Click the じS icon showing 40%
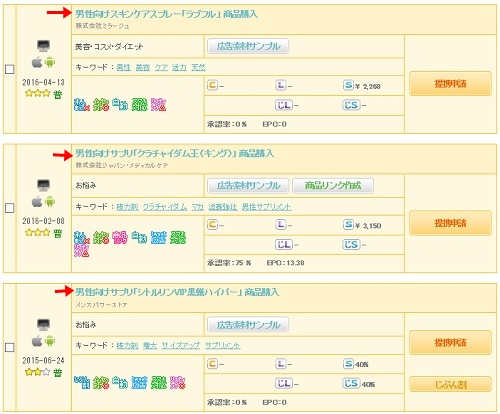The height and width of the screenshot is (414, 500). [x=351, y=383]
